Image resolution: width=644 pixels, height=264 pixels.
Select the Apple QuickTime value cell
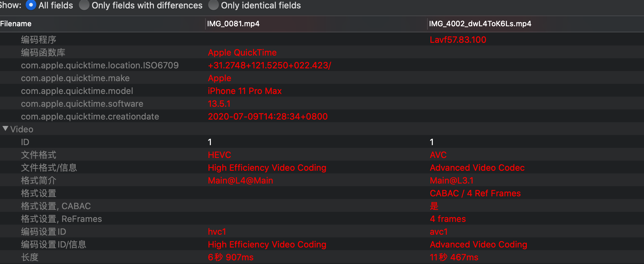[x=242, y=53]
